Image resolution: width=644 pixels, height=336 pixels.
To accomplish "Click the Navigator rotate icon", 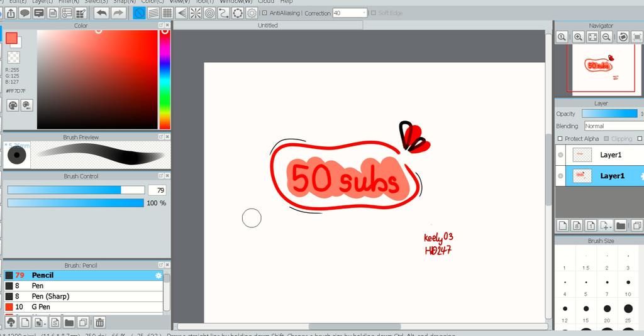I will tap(623, 37).
